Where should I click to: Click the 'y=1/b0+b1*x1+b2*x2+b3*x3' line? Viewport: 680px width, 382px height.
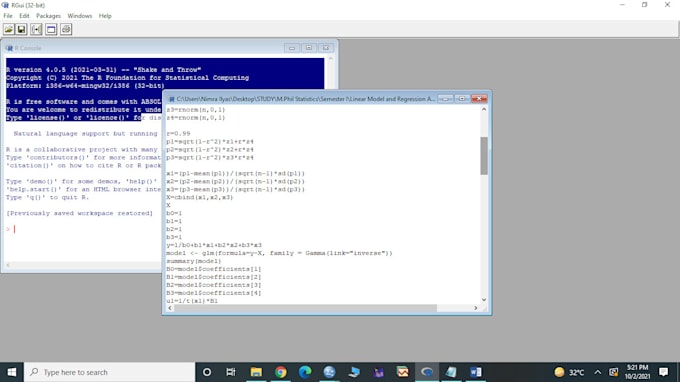pos(214,245)
